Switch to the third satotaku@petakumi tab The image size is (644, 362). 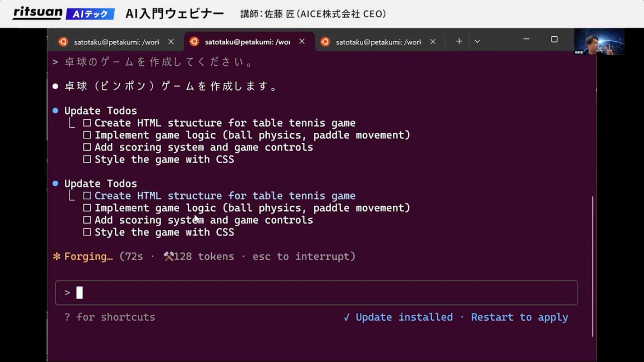pyautogui.click(x=379, y=42)
